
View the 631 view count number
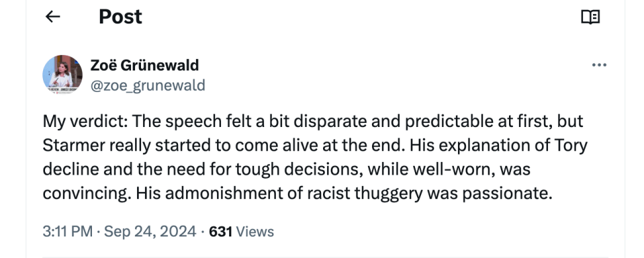[x=220, y=231]
